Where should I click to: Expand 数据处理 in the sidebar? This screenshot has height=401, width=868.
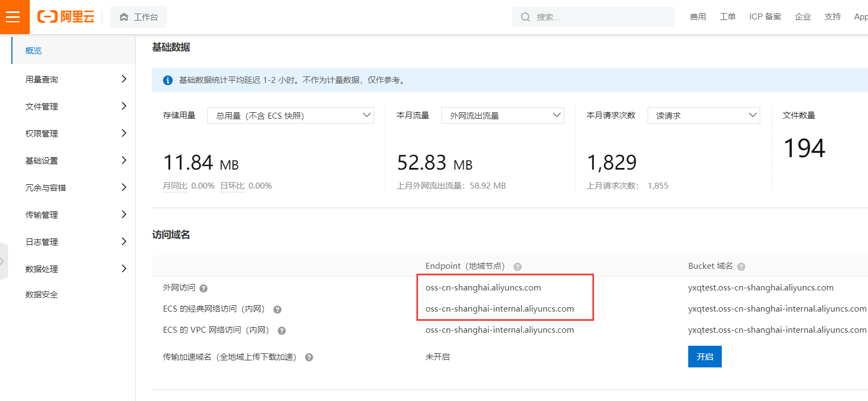click(124, 269)
